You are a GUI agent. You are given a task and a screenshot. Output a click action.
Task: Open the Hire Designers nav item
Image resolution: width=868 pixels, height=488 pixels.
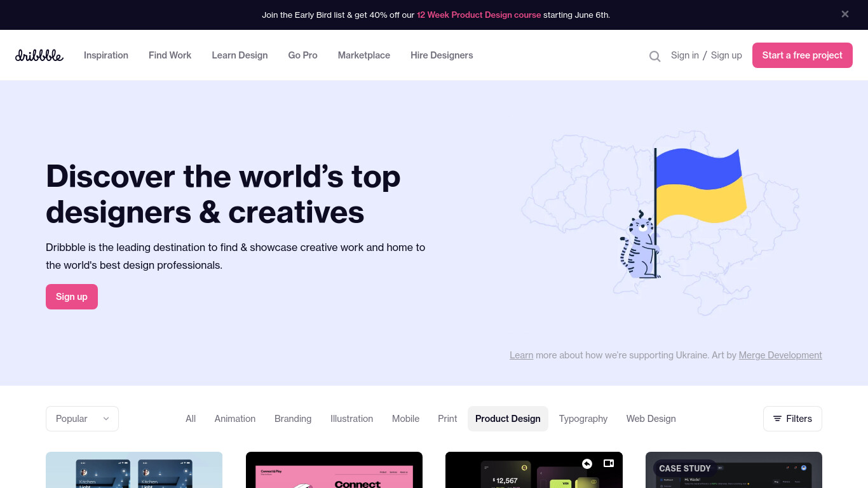tap(442, 55)
